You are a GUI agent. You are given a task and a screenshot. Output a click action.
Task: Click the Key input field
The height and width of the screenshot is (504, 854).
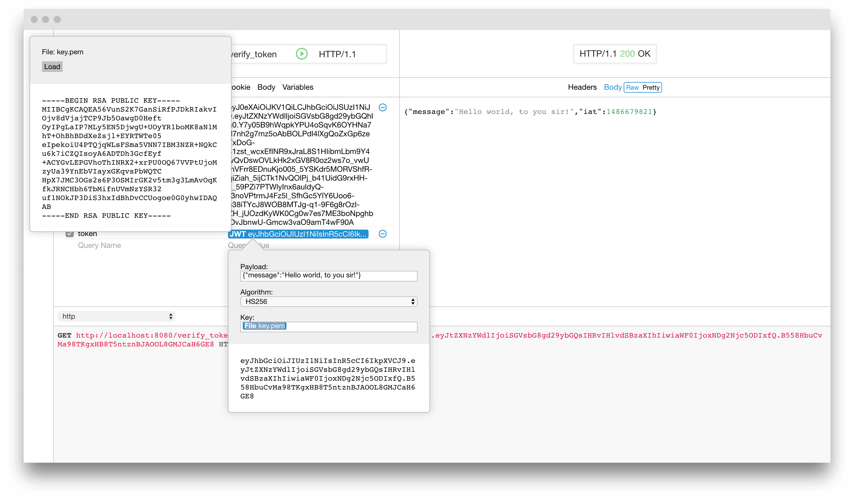(x=329, y=326)
